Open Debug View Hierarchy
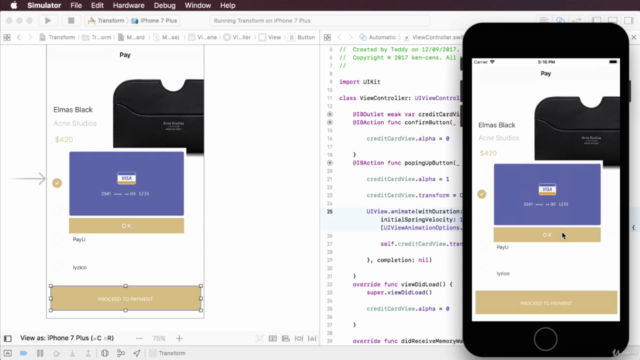This screenshot has height=360, width=640. (x=104, y=353)
